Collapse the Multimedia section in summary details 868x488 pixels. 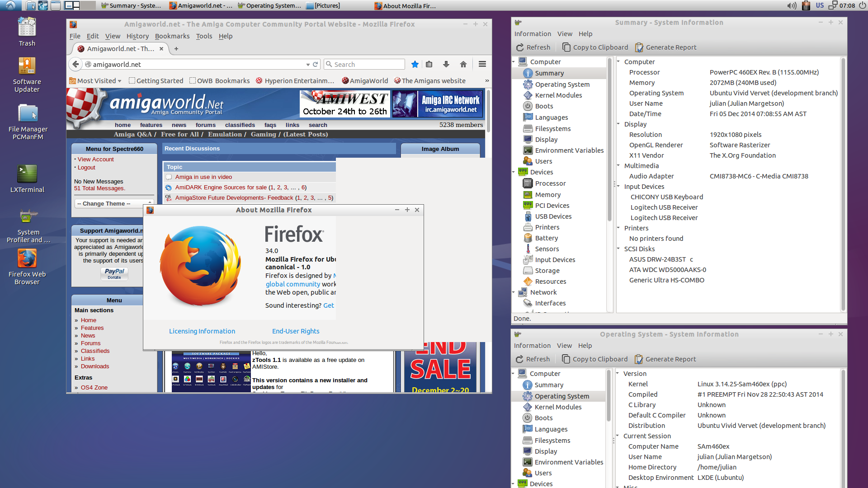(x=618, y=166)
